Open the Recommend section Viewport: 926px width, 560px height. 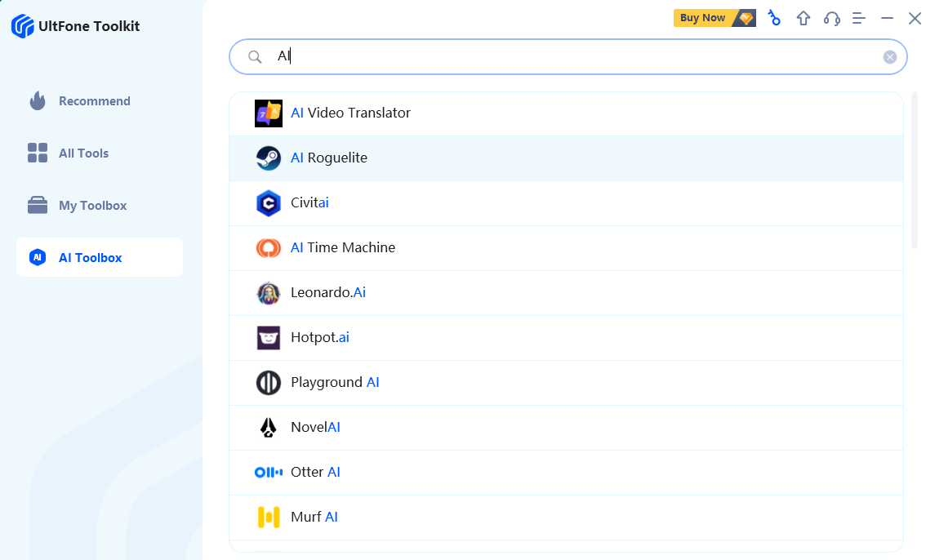[94, 101]
